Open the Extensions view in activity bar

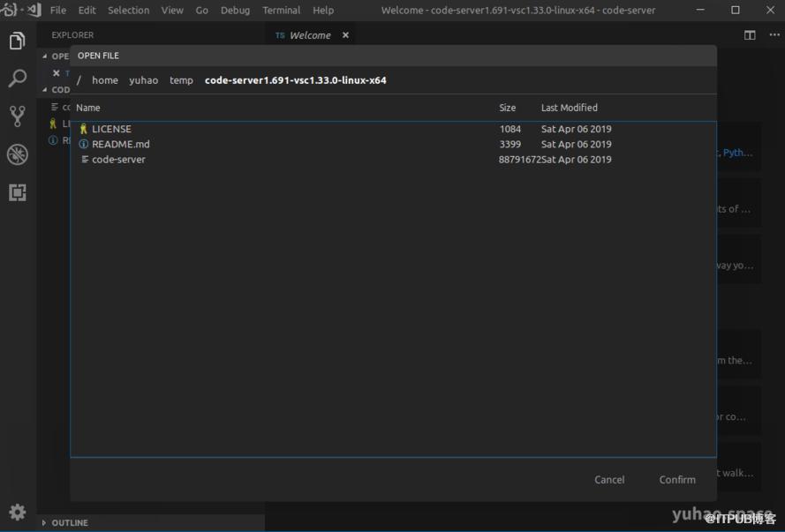tap(18, 192)
